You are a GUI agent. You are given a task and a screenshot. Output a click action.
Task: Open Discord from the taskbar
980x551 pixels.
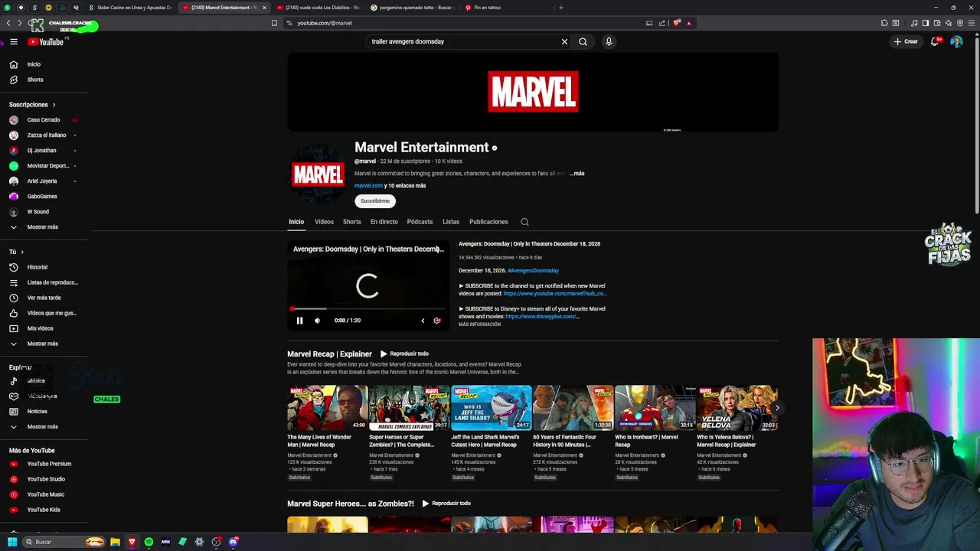(234, 542)
